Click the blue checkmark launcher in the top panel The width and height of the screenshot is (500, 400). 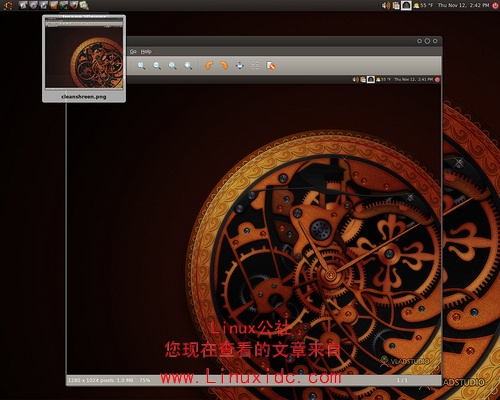pyautogui.click(x=43, y=5)
